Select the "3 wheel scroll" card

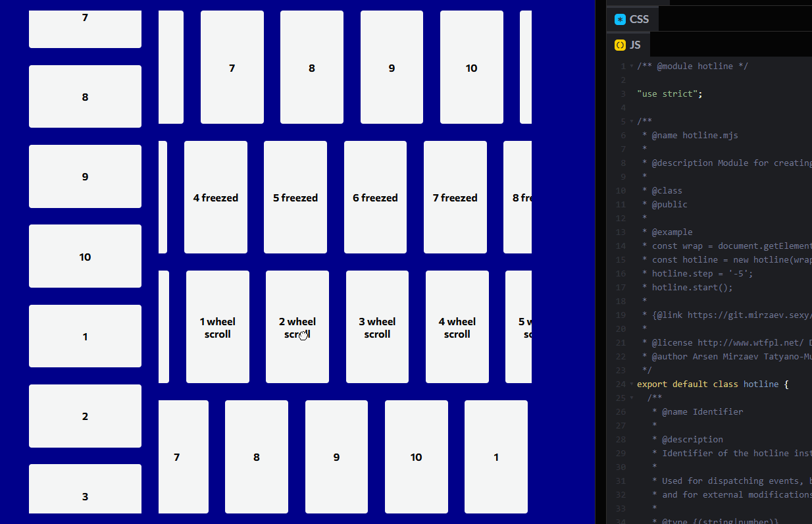click(377, 327)
